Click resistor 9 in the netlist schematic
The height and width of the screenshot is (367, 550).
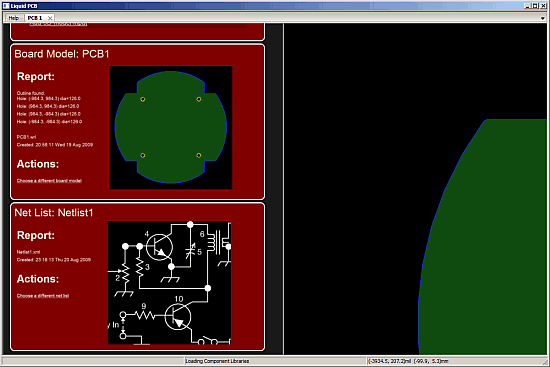145,315
